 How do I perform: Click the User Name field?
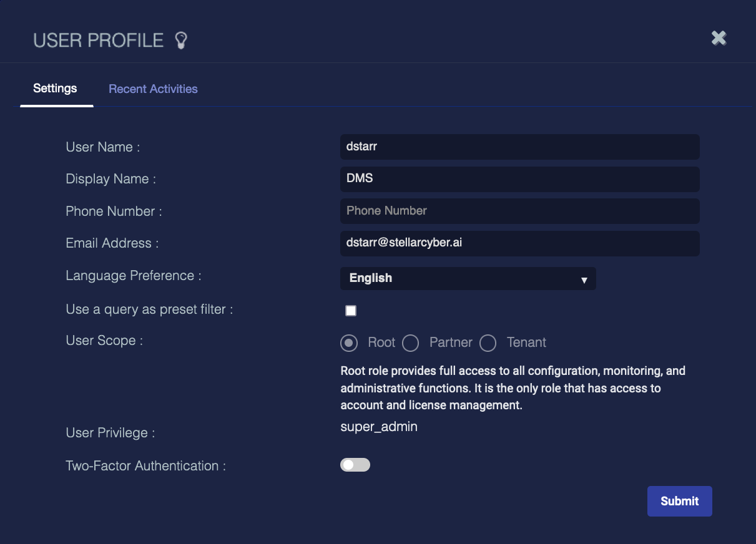click(519, 147)
